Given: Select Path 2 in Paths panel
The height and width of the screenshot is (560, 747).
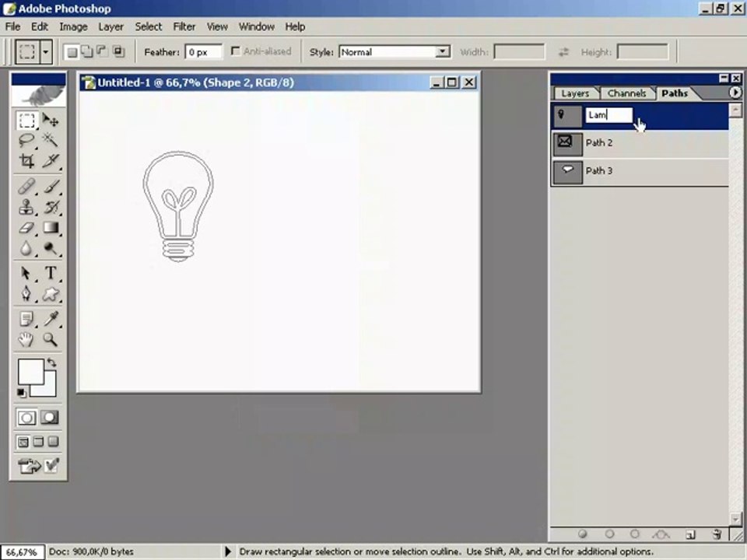Looking at the screenshot, I should tap(640, 144).
